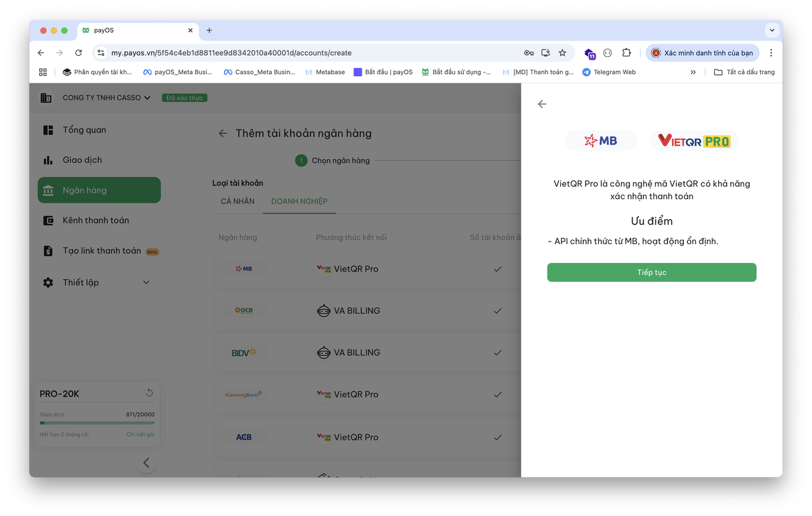
Task: Click the Giao dịch usage progress bar
Action: tap(97, 423)
